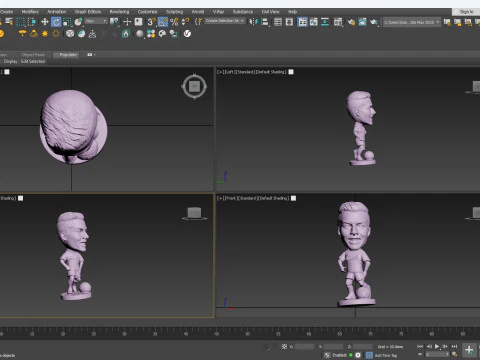Viewport: 480px width, 360px height.
Task: Open the Schematic View icon
Action: coord(325,22)
